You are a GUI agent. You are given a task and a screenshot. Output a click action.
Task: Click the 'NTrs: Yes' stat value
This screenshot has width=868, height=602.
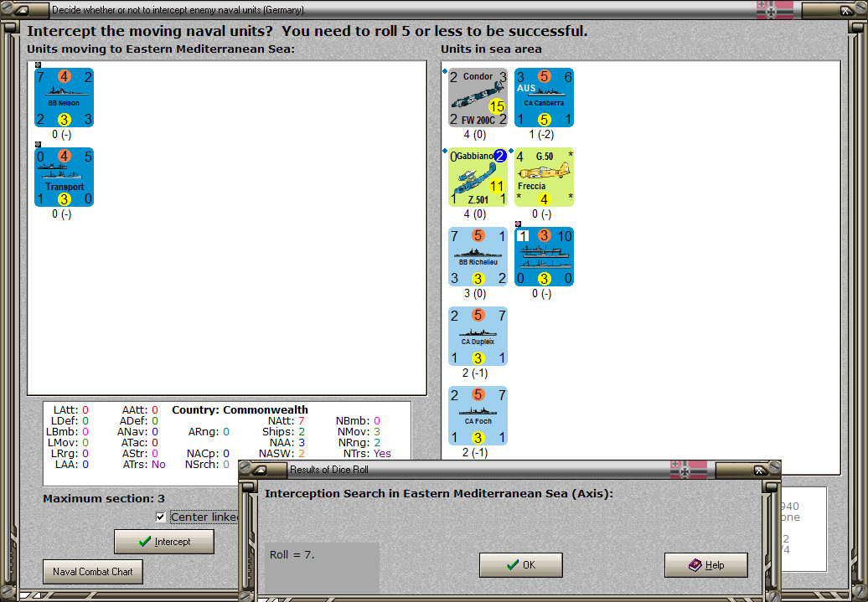(x=367, y=454)
